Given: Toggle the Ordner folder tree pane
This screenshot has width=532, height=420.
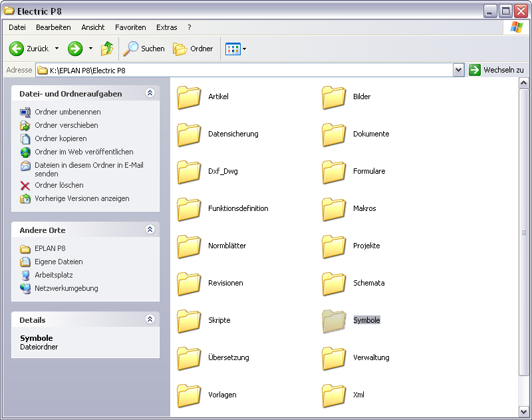Looking at the screenshot, I should [193, 49].
